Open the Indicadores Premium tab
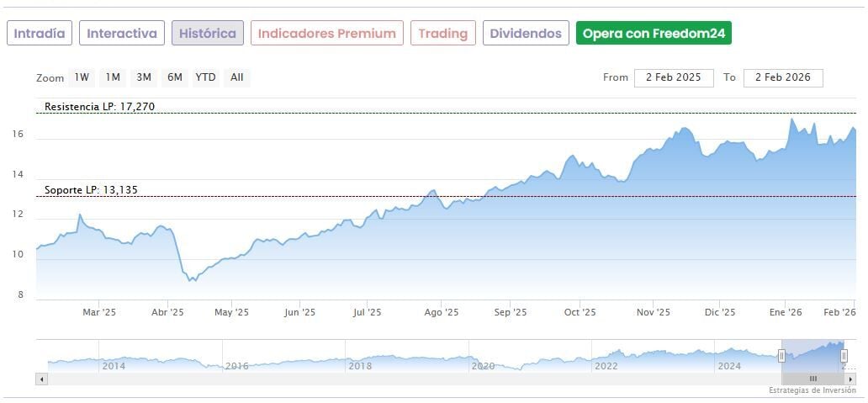Image resolution: width=868 pixels, height=403 pixels. tap(326, 34)
